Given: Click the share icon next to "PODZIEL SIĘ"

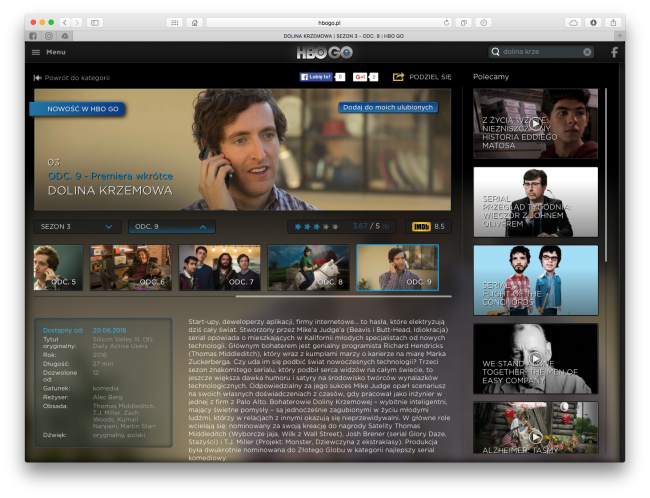Looking at the screenshot, I should click(x=398, y=77).
